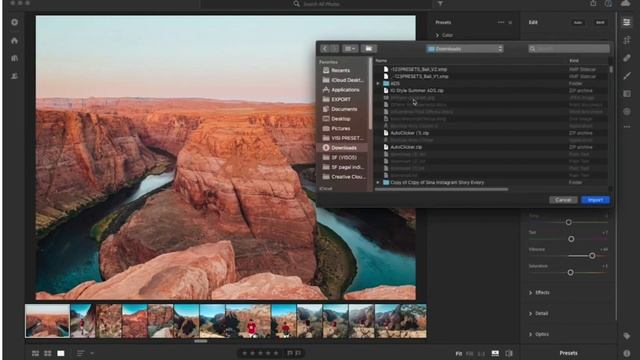Click the B&W button in Edit panel
Image resolution: width=640 pixels, height=360 pixels.
tap(600, 22)
